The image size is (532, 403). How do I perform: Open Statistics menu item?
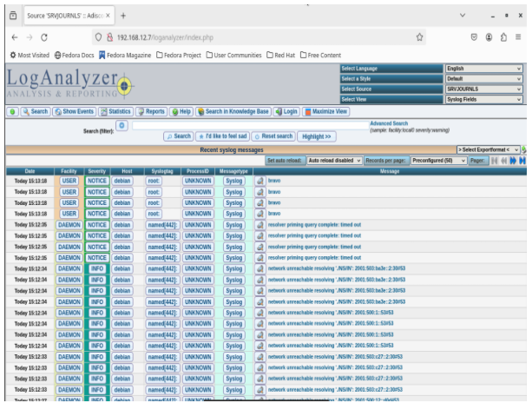pyautogui.click(x=115, y=111)
